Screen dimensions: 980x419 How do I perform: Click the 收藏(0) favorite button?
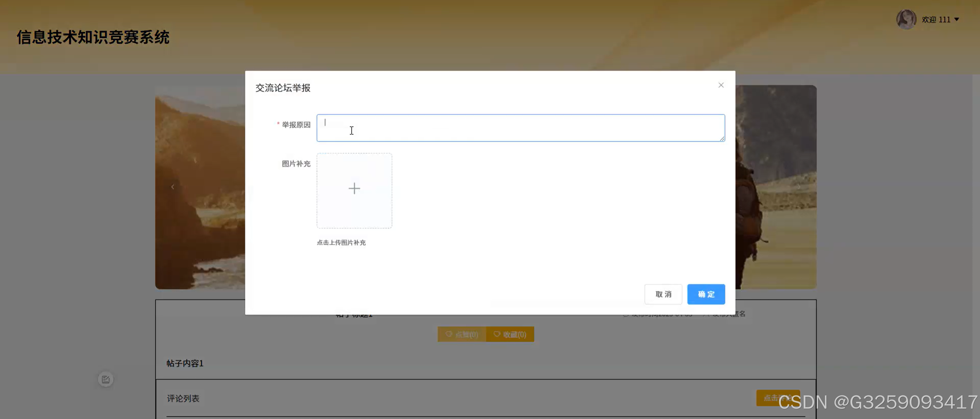point(510,334)
